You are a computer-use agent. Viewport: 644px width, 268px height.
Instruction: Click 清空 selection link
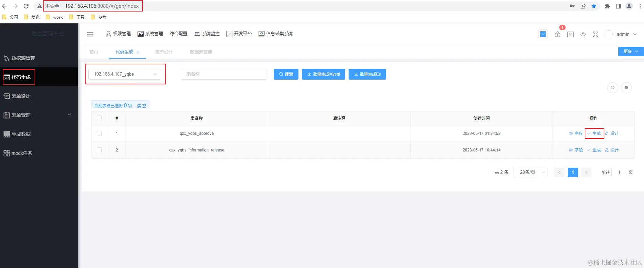(x=142, y=106)
